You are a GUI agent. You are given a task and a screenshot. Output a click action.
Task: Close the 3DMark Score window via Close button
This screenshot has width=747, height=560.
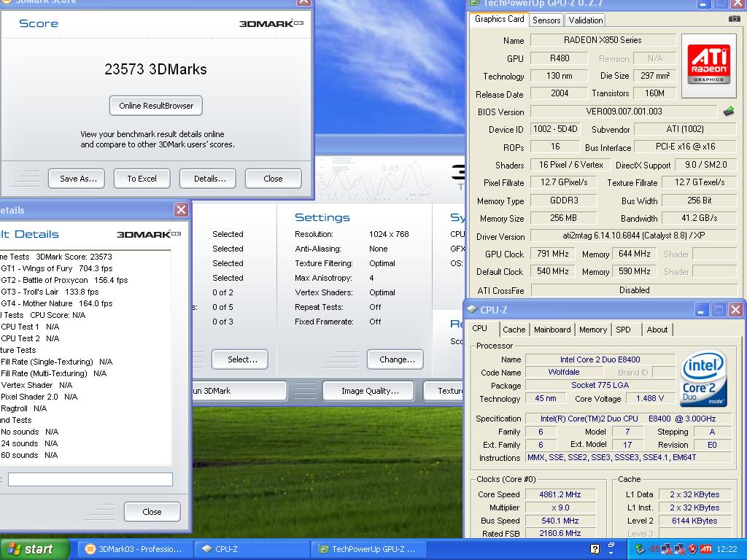pyautogui.click(x=273, y=179)
